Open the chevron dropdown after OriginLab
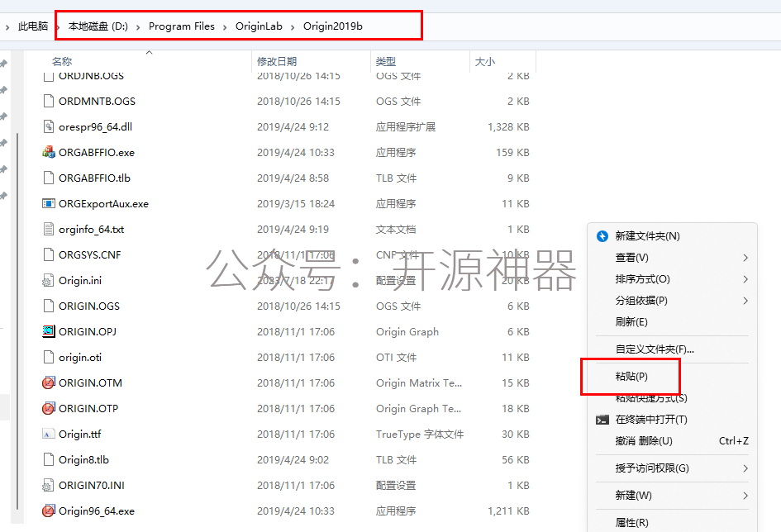The height and width of the screenshot is (532, 781). [293, 27]
